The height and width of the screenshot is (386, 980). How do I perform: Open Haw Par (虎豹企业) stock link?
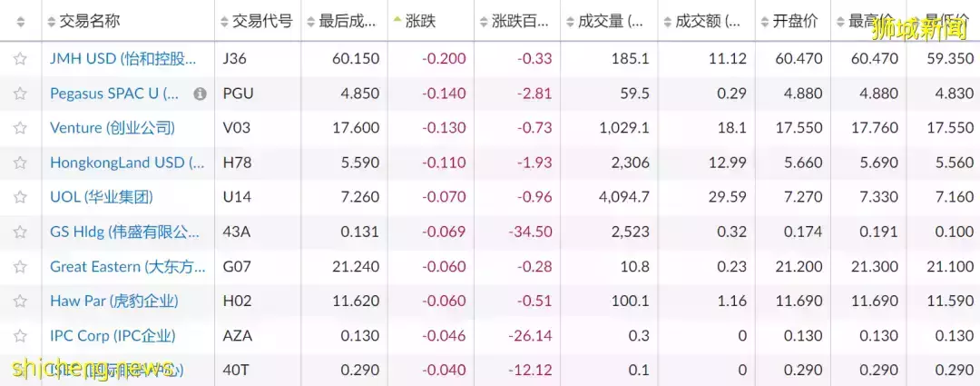pyautogui.click(x=114, y=302)
